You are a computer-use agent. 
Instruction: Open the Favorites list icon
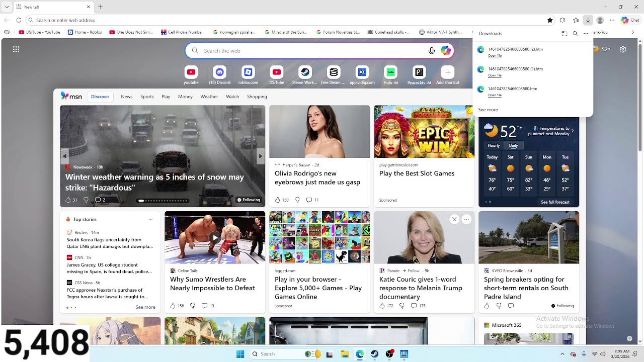pos(576,20)
